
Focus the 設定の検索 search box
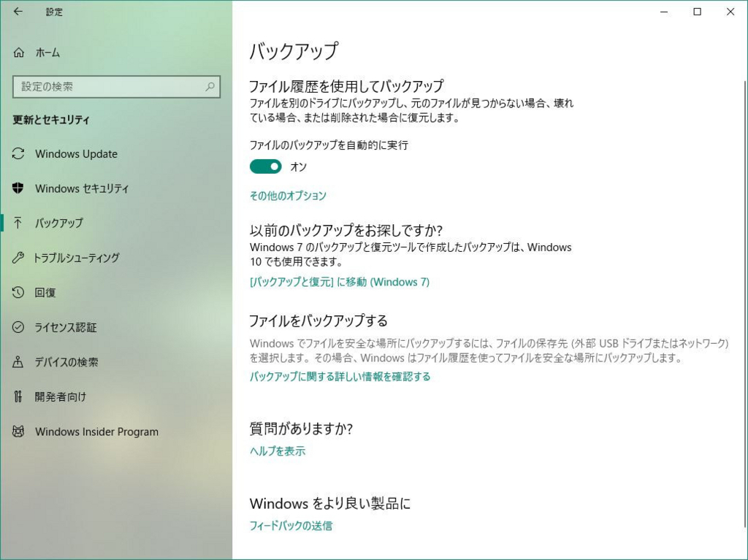coord(116,87)
